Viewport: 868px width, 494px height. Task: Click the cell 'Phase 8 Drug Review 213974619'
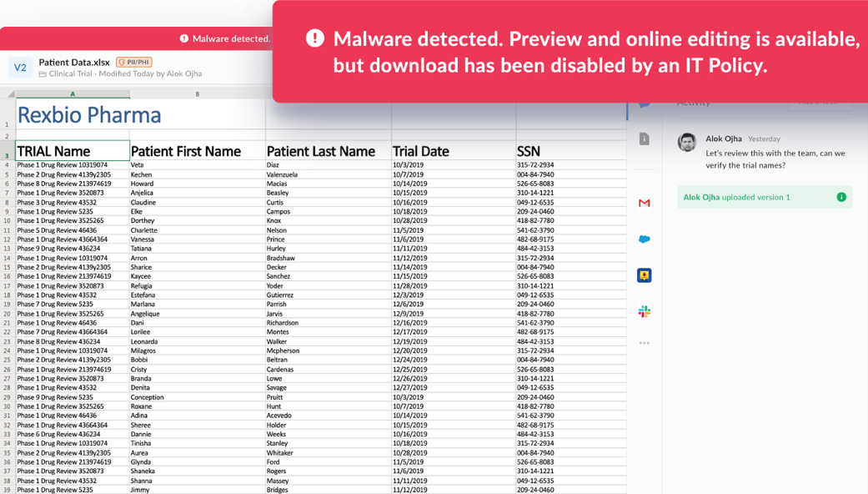tap(73, 184)
